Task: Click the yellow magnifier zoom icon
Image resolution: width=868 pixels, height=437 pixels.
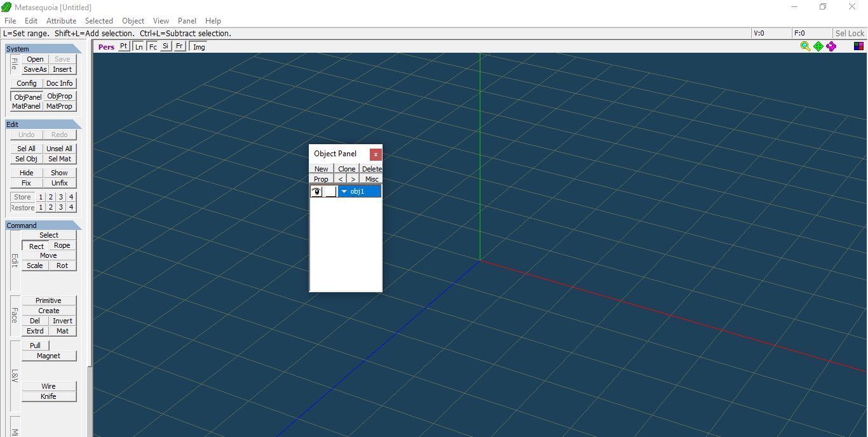Action: (805, 46)
